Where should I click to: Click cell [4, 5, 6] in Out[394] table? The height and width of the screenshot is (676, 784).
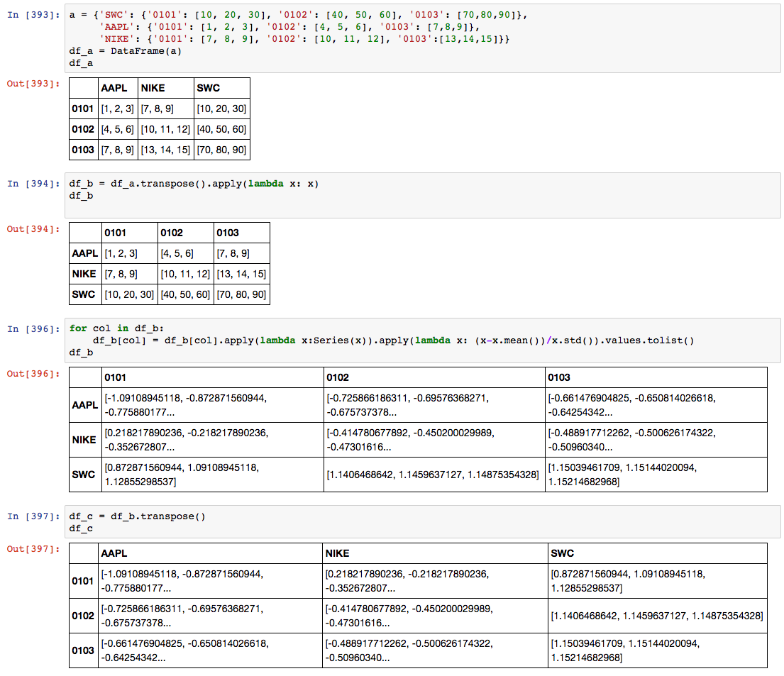click(x=185, y=253)
